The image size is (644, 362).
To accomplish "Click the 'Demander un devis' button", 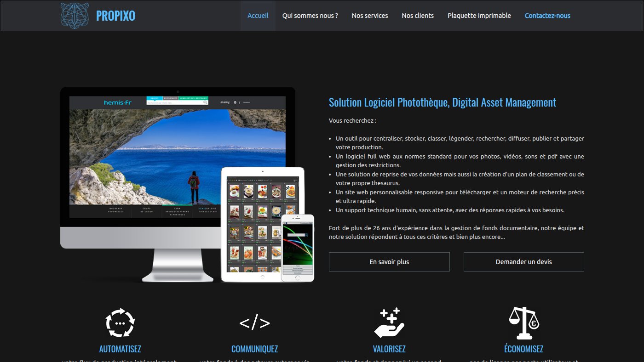I will pyautogui.click(x=524, y=262).
